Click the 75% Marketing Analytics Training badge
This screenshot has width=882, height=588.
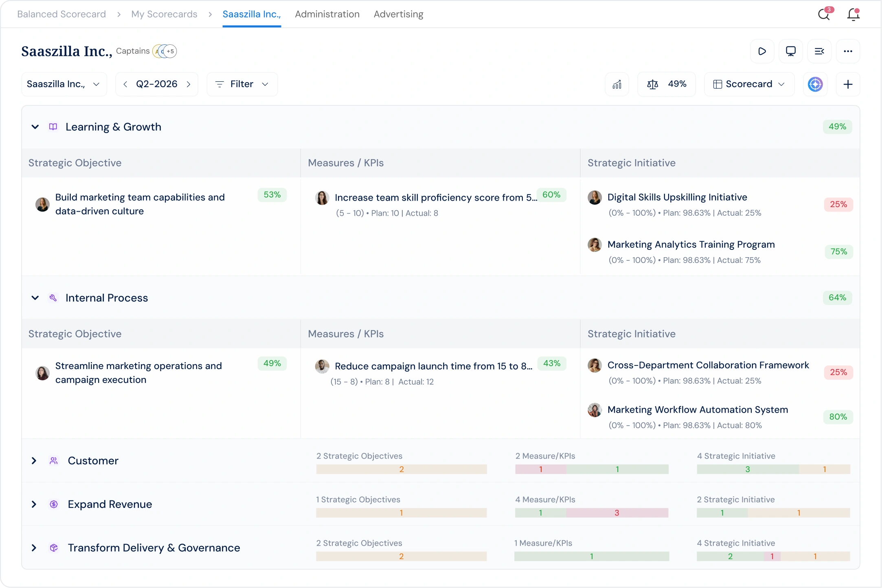(838, 252)
